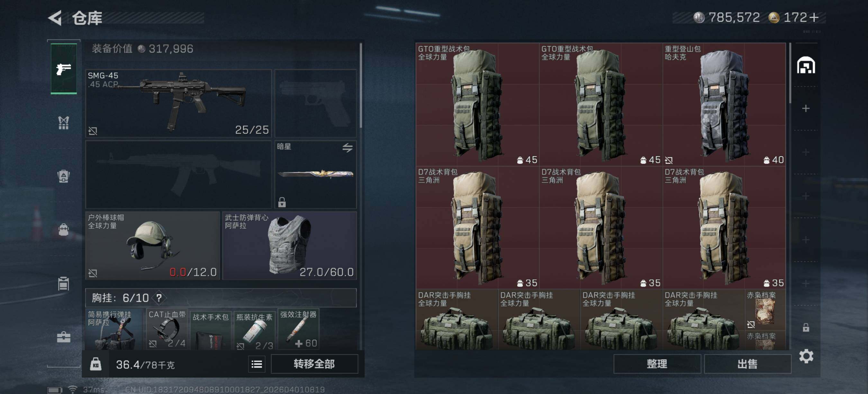Select the SMG-45 weapon slot

pyautogui.click(x=178, y=103)
